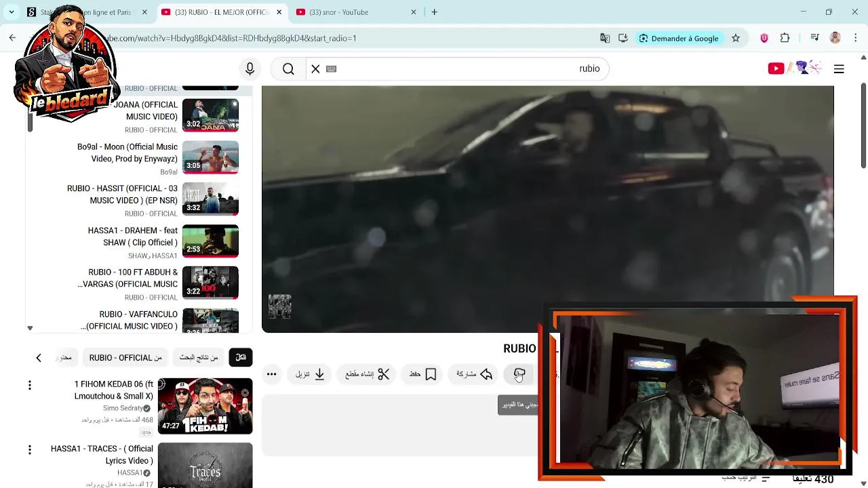Open options for HASSA1 - TRACES video

click(x=29, y=449)
